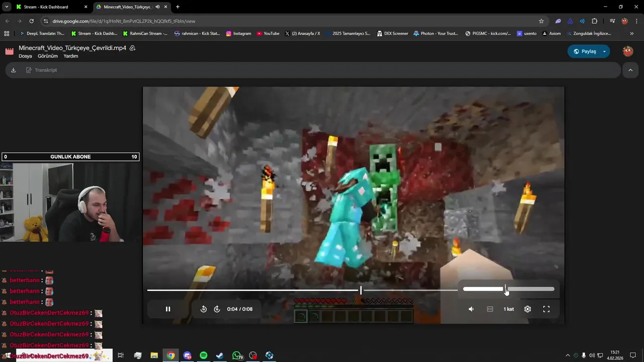Screen dimensions: 644x362
Task: Open the Dosya menu
Action: pos(25,56)
